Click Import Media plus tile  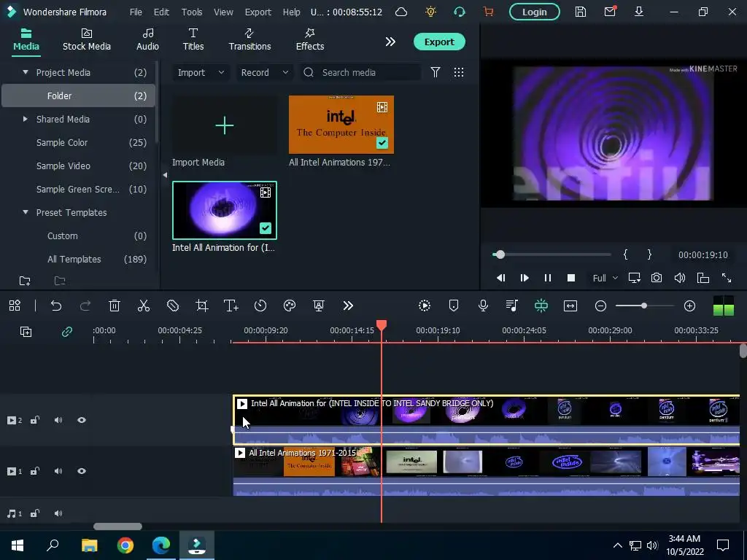(x=225, y=125)
